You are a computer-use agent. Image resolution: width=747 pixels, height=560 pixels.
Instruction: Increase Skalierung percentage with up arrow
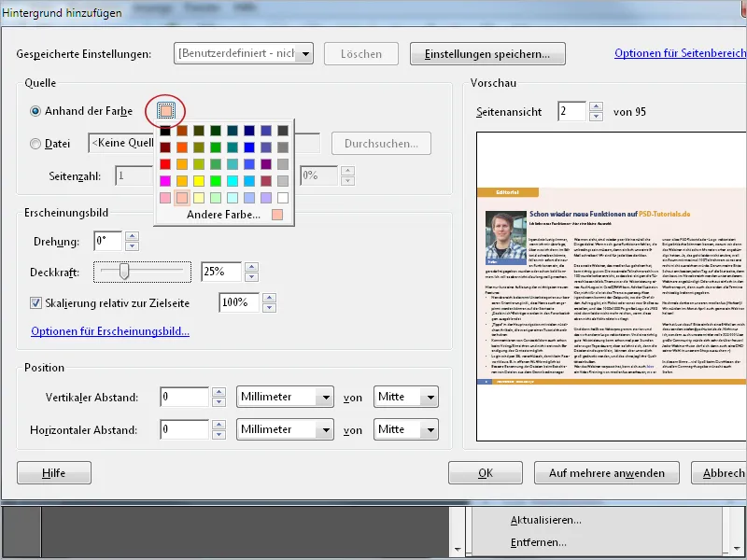pos(269,298)
